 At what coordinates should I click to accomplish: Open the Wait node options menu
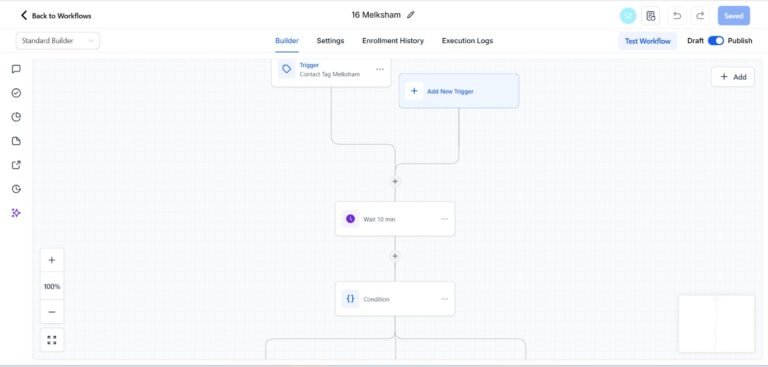(444, 219)
